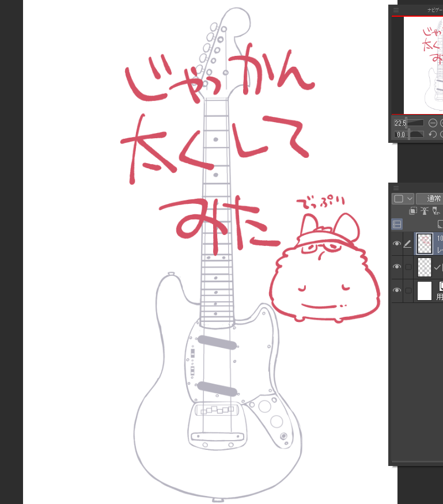Click the zoom out minus icon in Navigator
The width and height of the screenshot is (443, 504).
pyautogui.click(x=433, y=123)
